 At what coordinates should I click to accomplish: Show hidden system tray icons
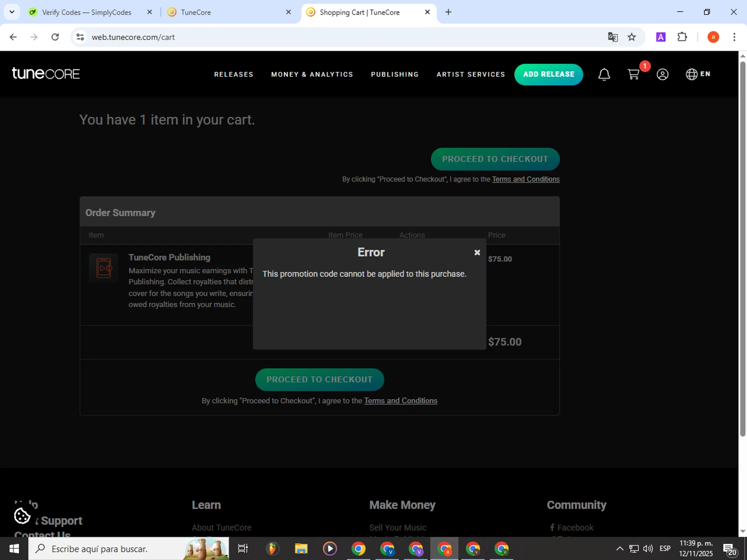(x=620, y=549)
